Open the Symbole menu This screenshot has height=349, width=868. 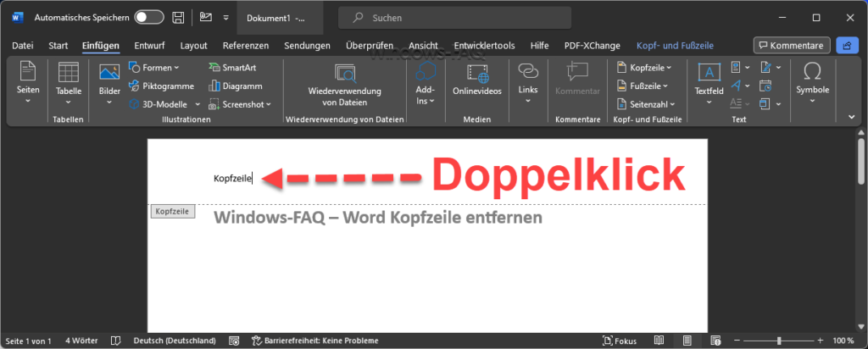click(812, 84)
